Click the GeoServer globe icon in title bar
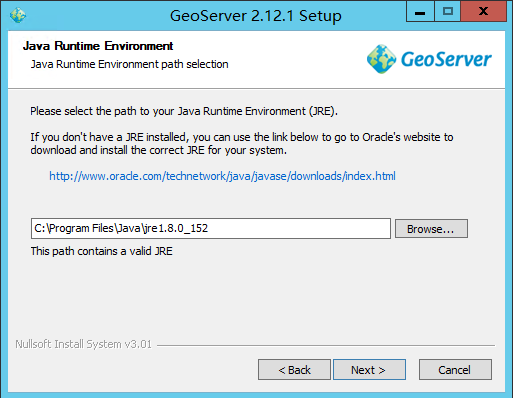 pos(18,15)
